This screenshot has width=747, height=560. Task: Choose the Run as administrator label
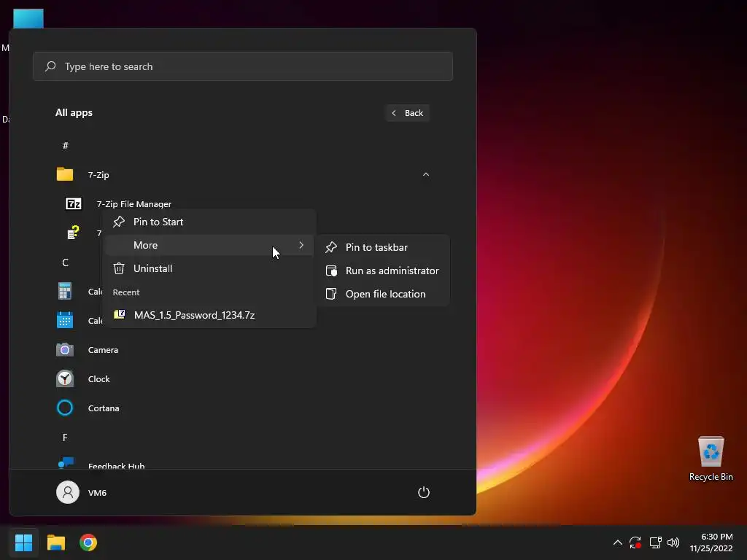pos(392,271)
